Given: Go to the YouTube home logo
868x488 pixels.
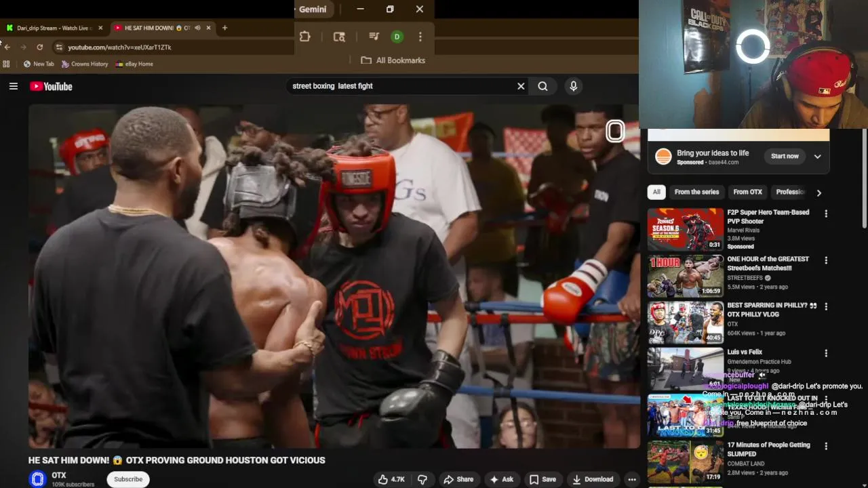Looking at the screenshot, I should 51,86.
